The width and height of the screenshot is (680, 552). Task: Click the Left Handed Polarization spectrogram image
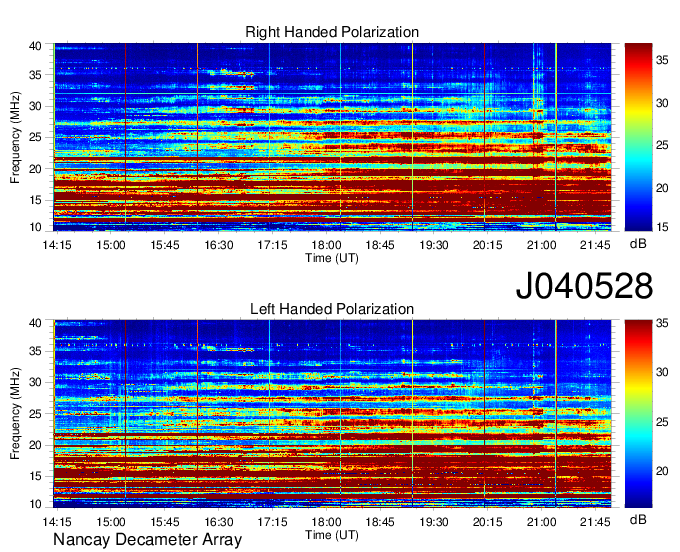332,414
